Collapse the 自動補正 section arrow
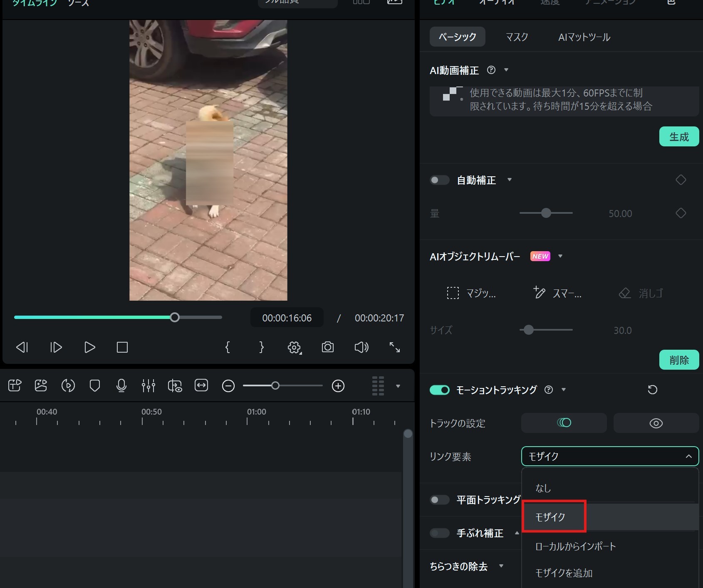 pos(510,180)
